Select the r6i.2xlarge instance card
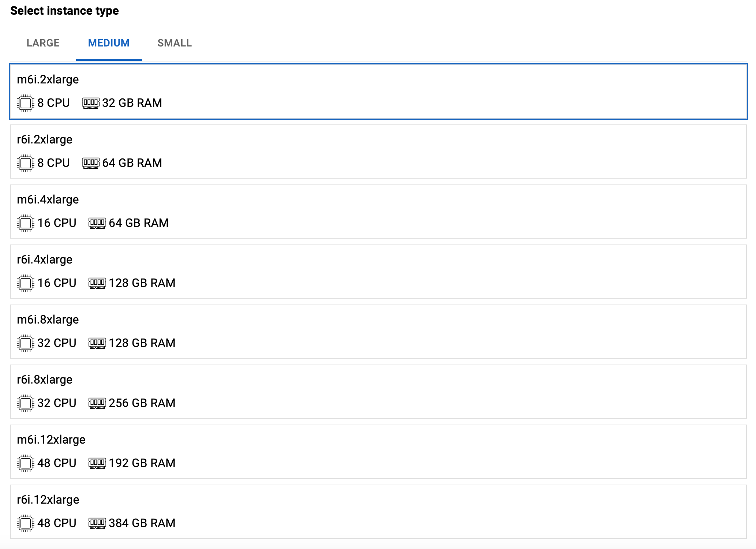The image size is (756, 549). [378, 152]
